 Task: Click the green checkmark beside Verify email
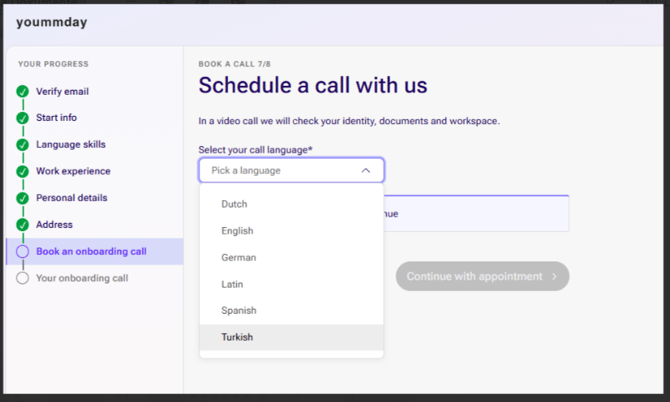pyautogui.click(x=22, y=91)
